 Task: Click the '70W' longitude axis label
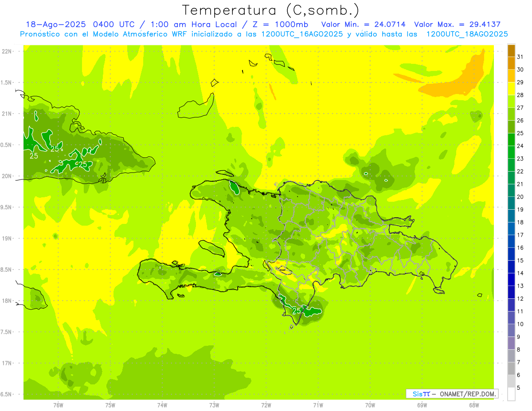pos(370,405)
